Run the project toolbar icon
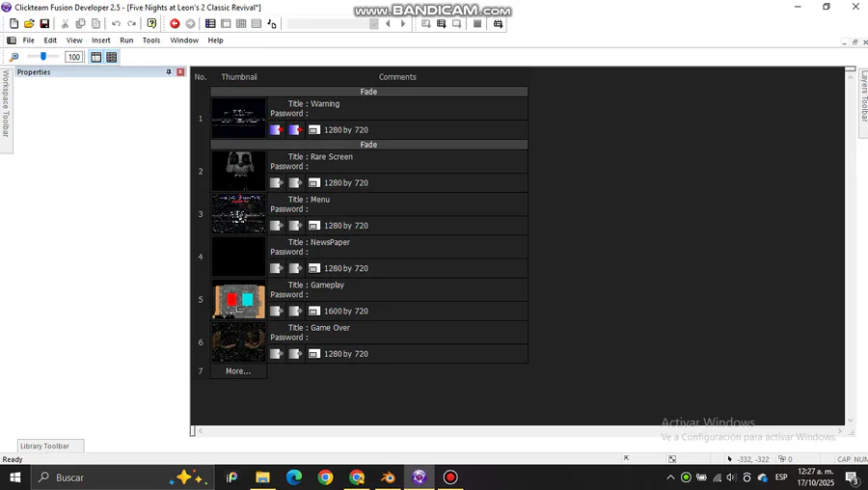This screenshot has height=490, width=868. [425, 23]
